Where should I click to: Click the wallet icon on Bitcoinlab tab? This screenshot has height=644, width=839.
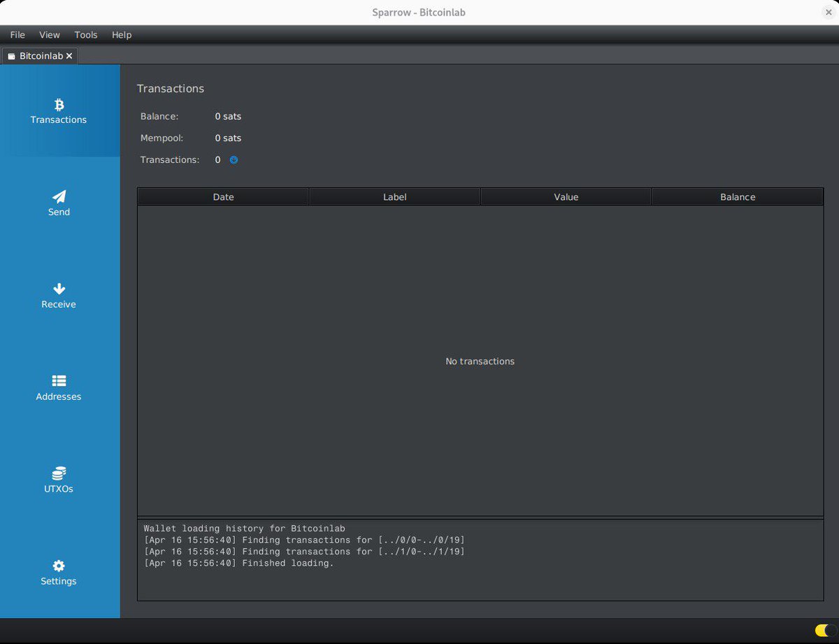12,56
